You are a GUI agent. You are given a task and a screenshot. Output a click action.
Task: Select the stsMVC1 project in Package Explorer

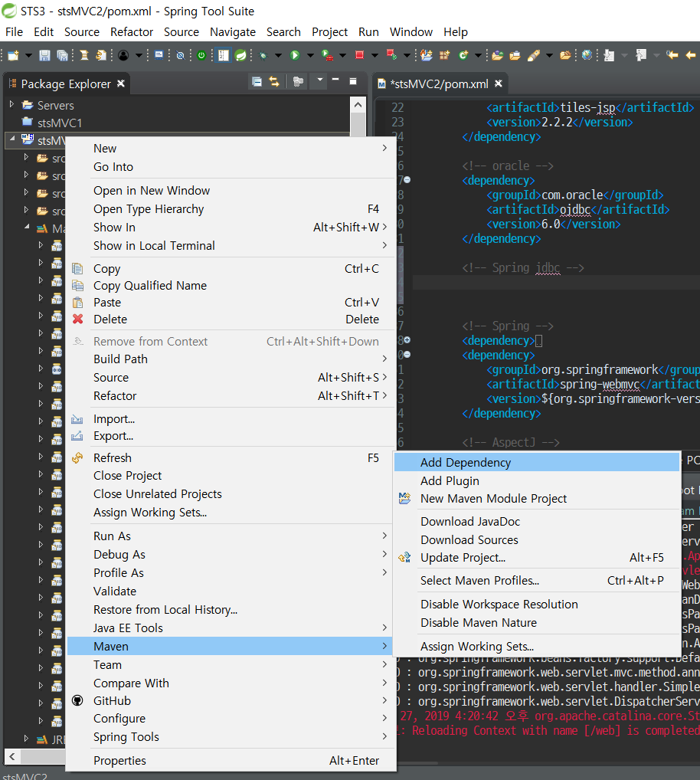click(x=52, y=123)
